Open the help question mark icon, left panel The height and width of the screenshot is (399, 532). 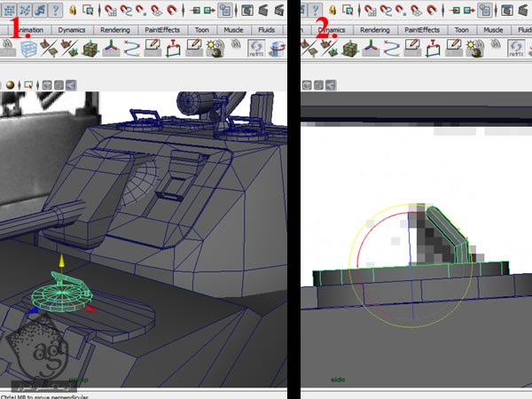pos(57,11)
